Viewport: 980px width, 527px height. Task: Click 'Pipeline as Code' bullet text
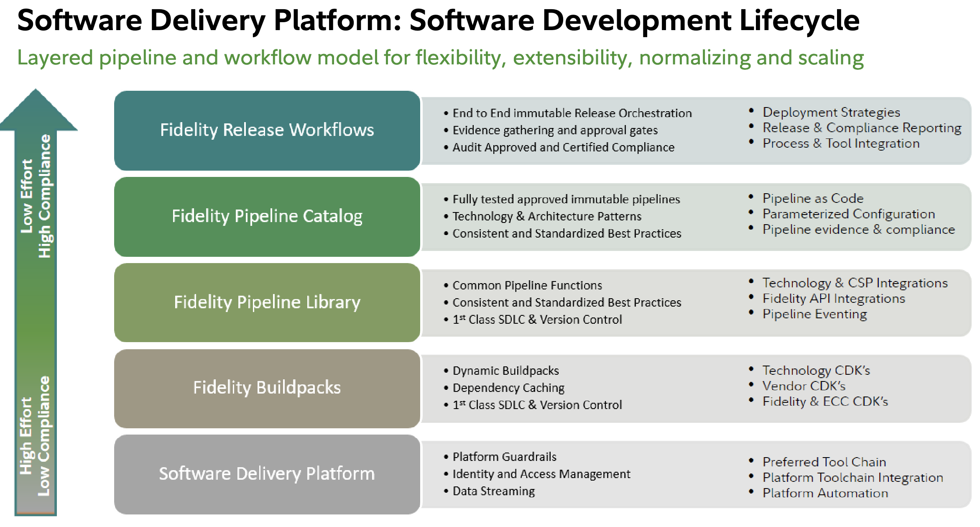(812, 198)
